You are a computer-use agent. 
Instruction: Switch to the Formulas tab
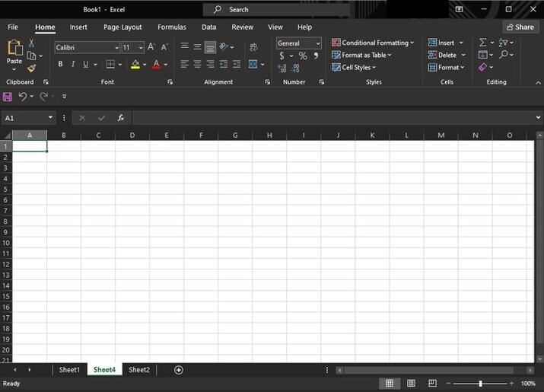pyautogui.click(x=172, y=27)
